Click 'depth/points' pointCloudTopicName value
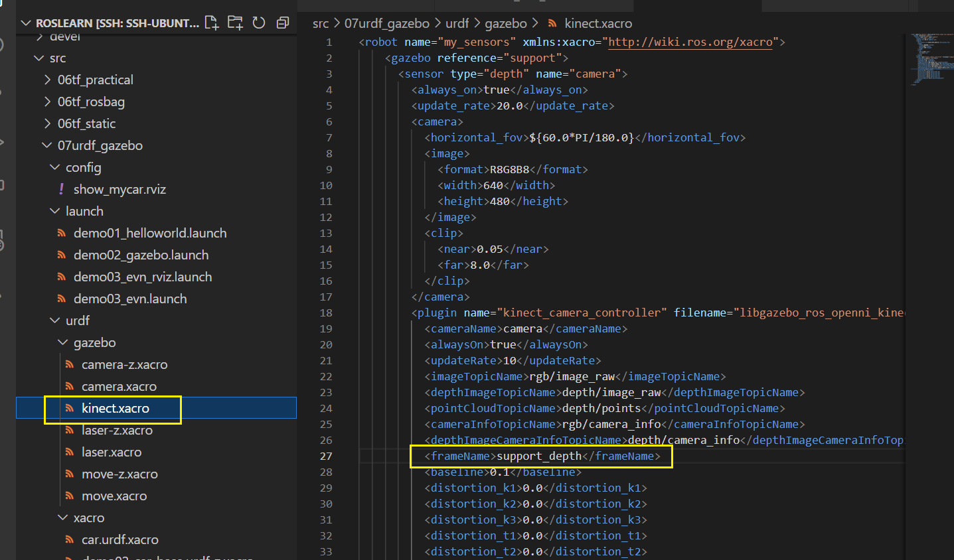Image resolution: width=954 pixels, height=560 pixels. tap(601, 408)
